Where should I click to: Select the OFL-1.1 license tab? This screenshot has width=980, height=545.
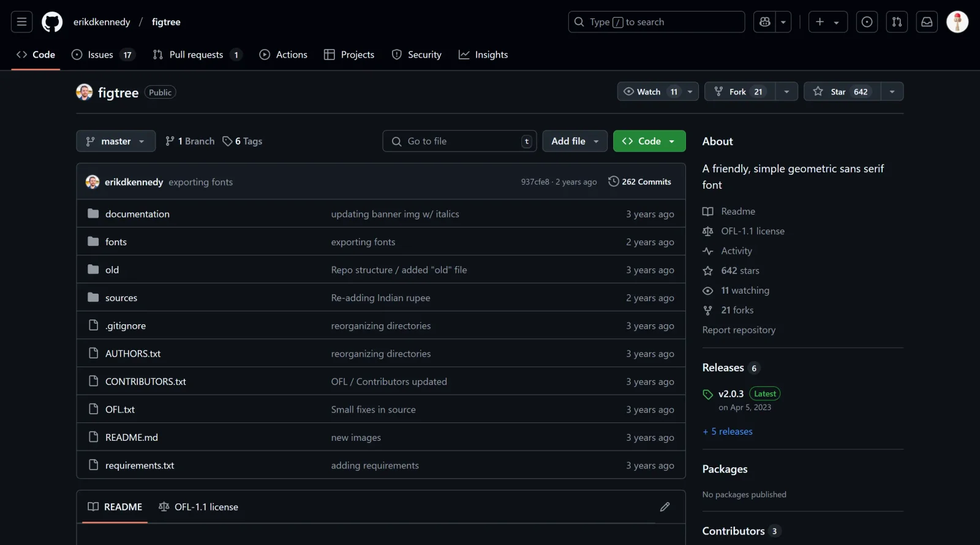(x=198, y=507)
